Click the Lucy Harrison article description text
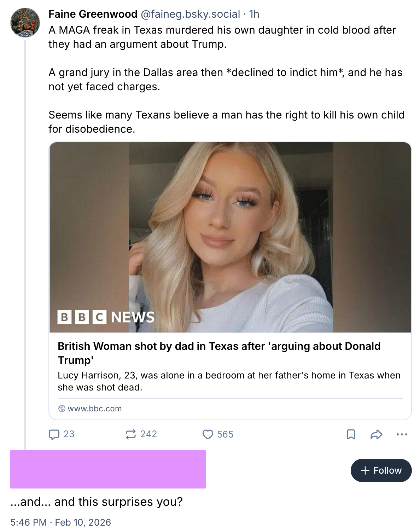The image size is (420, 532). click(229, 381)
